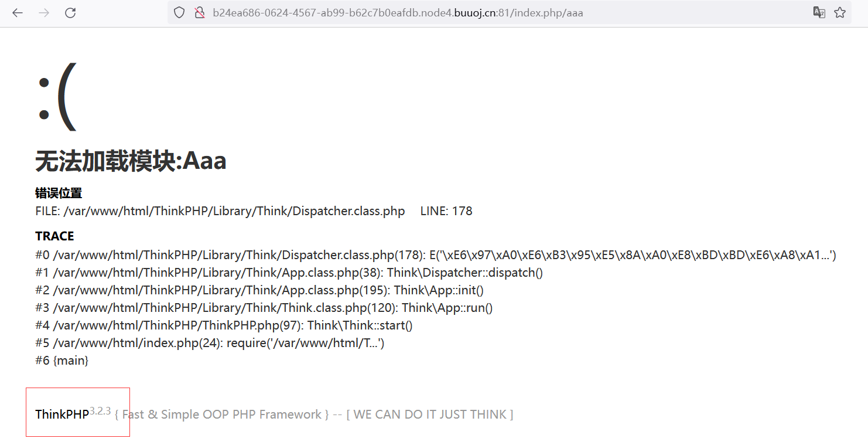Select trace line #1 App.class.php(38)
This screenshot has height=445, width=868.
289,273
